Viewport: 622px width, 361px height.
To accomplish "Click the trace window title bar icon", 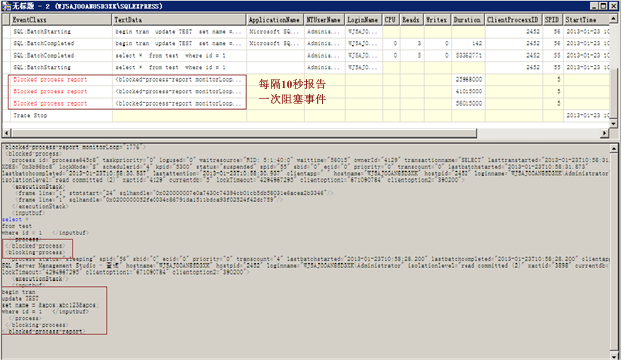I will [x=6, y=6].
